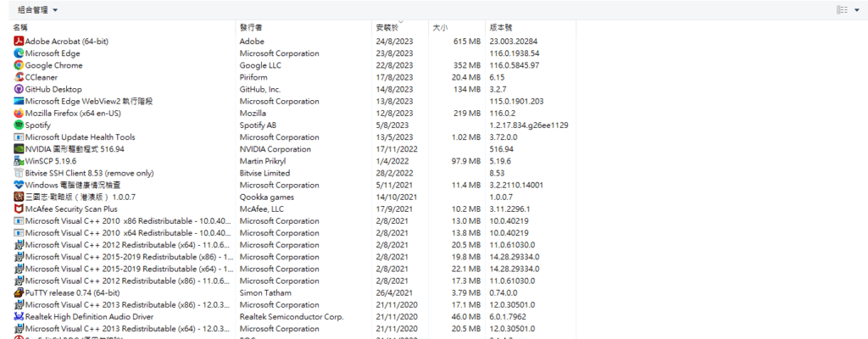Image resolution: width=868 pixels, height=339 pixels.
Task: Click the install date 26/4/2021
Action: pos(394,292)
